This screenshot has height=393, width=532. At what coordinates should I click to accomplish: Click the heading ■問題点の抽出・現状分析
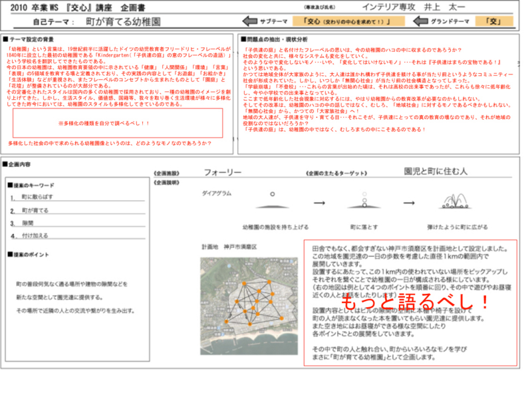(274, 39)
